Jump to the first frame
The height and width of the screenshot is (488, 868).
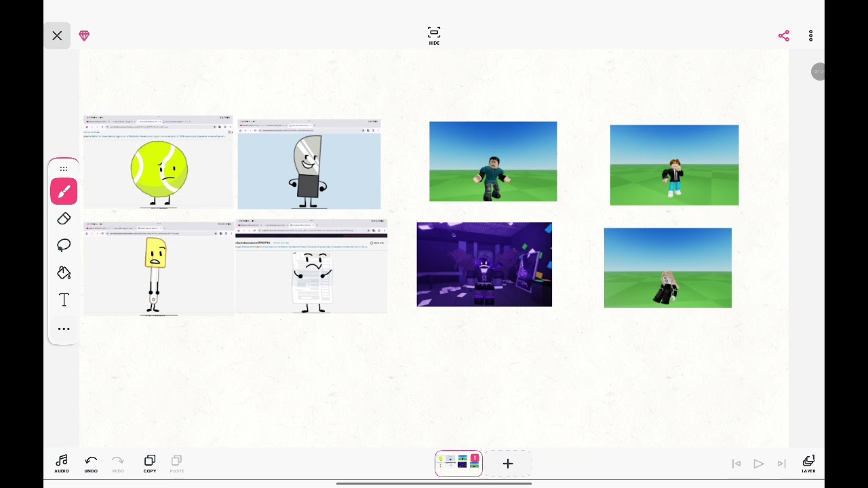[x=736, y=464]
